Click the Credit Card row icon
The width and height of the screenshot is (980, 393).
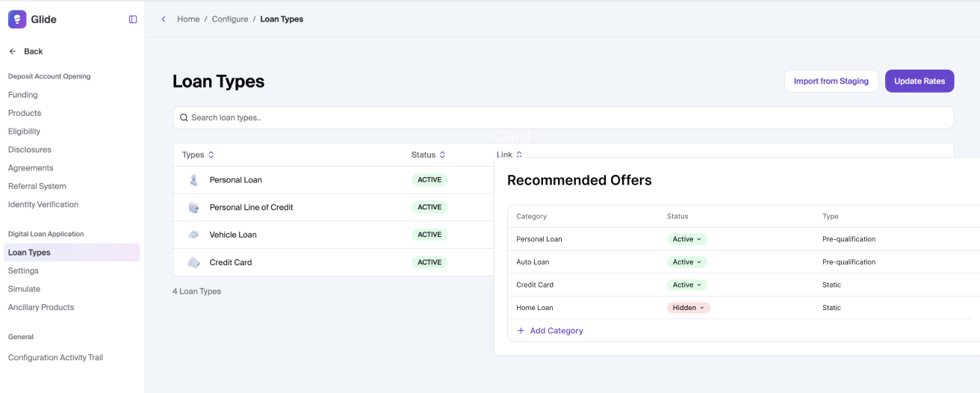[x=193, y=262]
